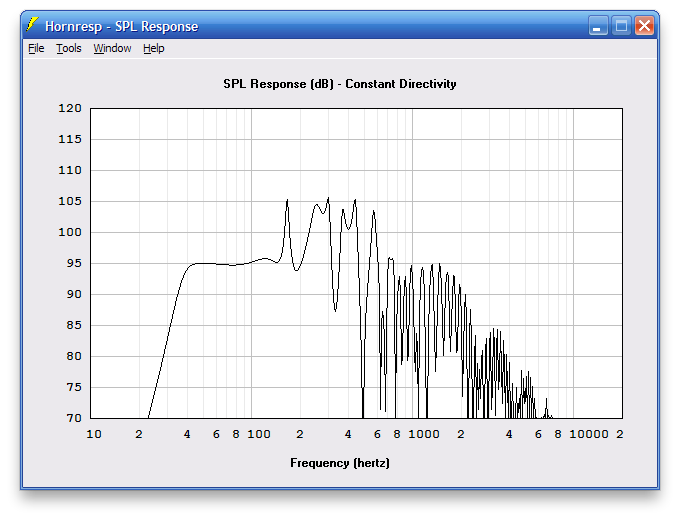Click the 85 dB axis value

tap(74, 325)
